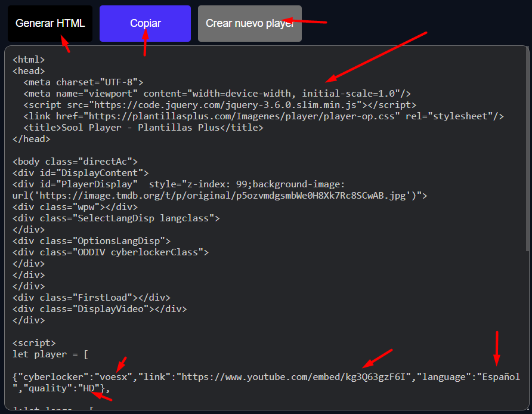Click the let player = [ line
Screen dimensions: 532x414
(x=51, y=354)
